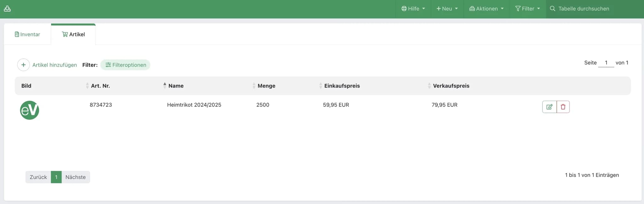Screen dimensions: 644x204
Task: Edit the Heimtrikot 2024/2025 article
Action: click(x=549, y=107)
